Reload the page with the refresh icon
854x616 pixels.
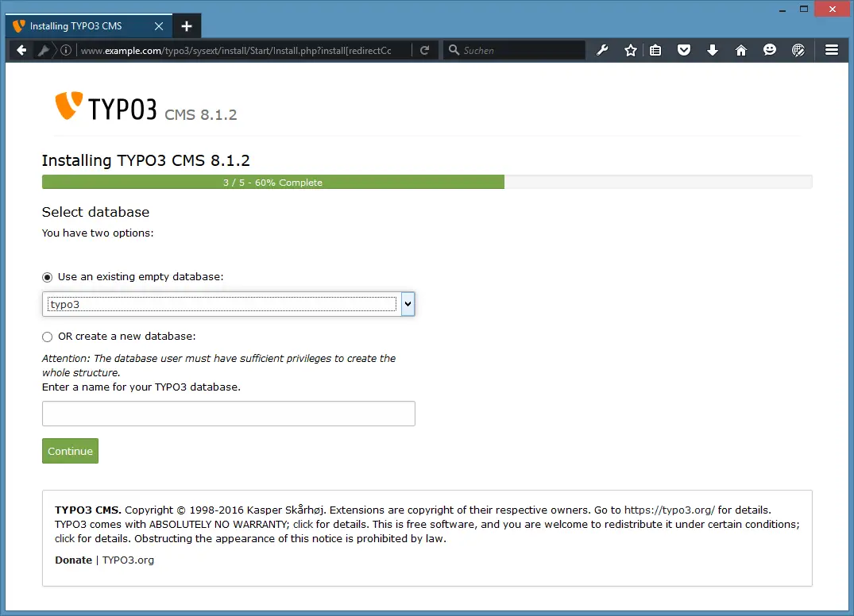click(x=425, y=51)
